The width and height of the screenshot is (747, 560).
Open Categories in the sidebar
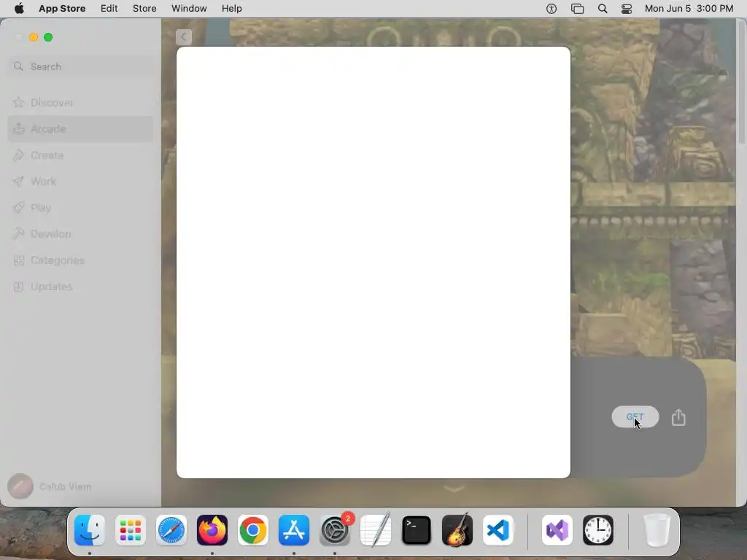(x=80, y=260)
